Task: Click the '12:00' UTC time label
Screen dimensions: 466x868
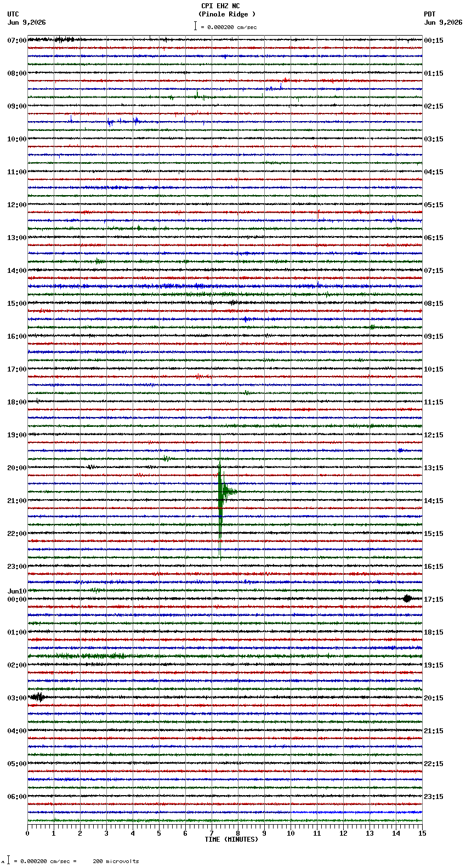Action: pyautogui.click(x=17, y=205)
